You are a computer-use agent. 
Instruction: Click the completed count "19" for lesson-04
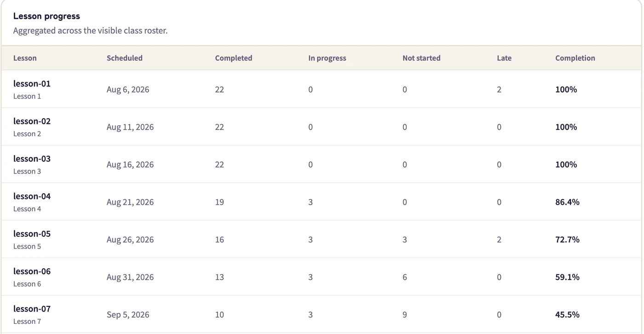219,202
